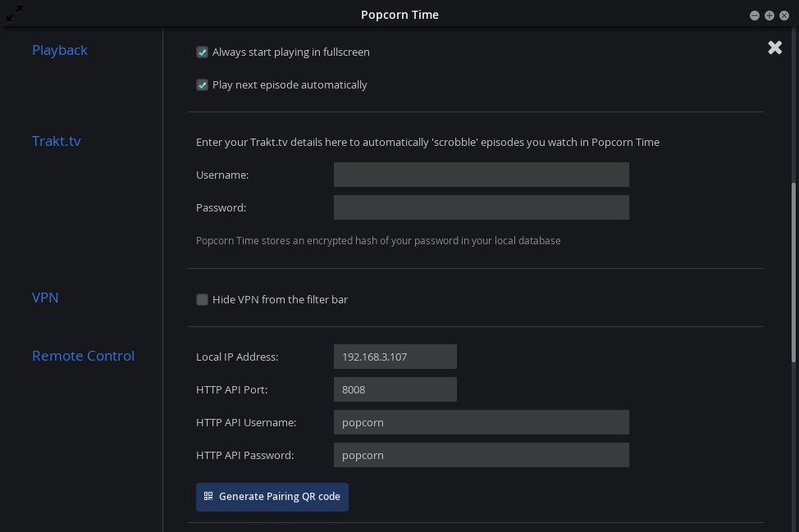Click the Trakt.tv scrobble description text
Viewport: 799px width, 532px height.
coord(427,142)
